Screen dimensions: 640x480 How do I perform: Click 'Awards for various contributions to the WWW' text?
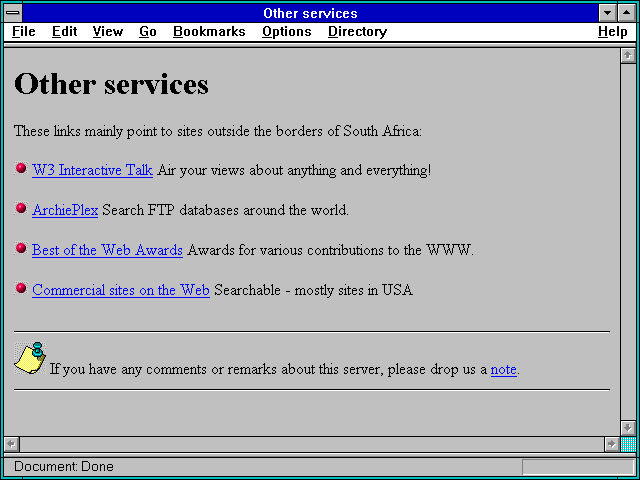point(331,250)
